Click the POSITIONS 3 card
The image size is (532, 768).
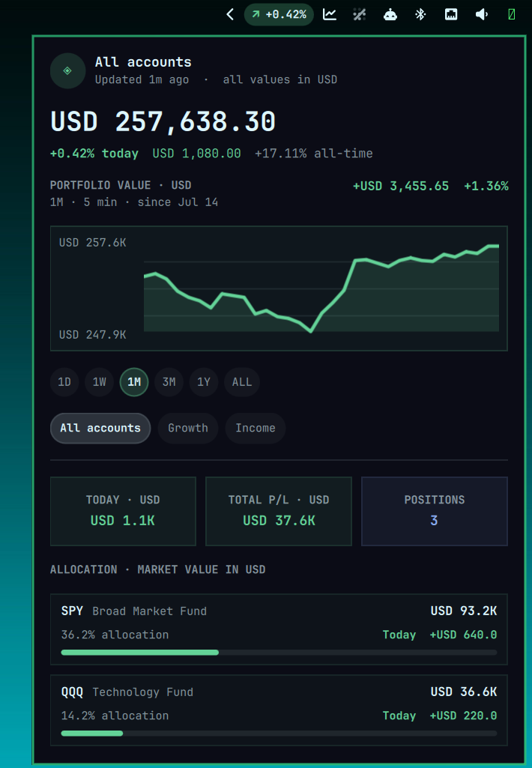[434, 511]
